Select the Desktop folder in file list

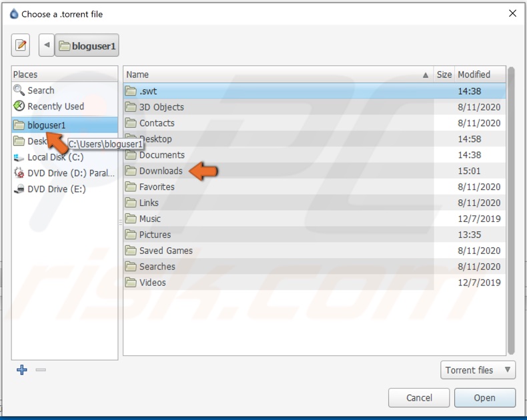click(315, 139)
